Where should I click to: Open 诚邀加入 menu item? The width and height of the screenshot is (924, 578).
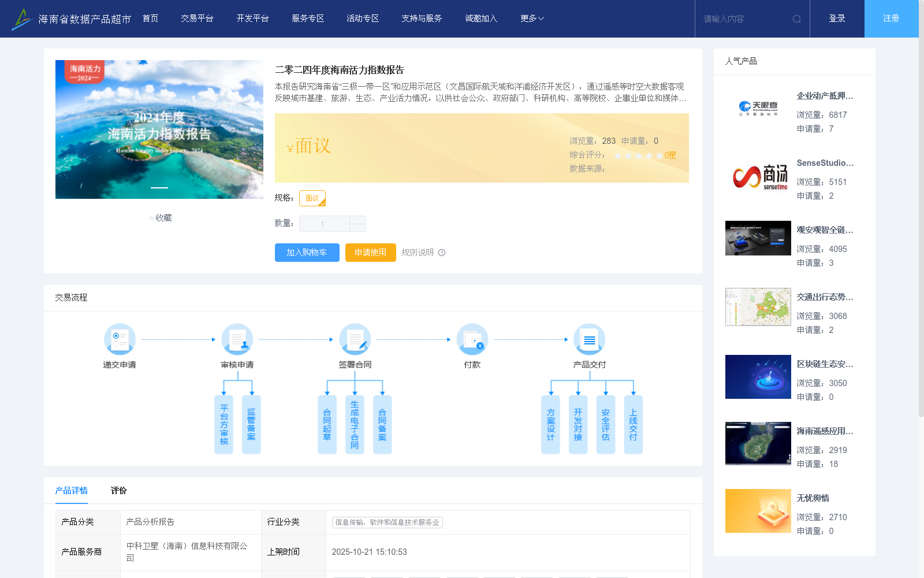(482, 18)
